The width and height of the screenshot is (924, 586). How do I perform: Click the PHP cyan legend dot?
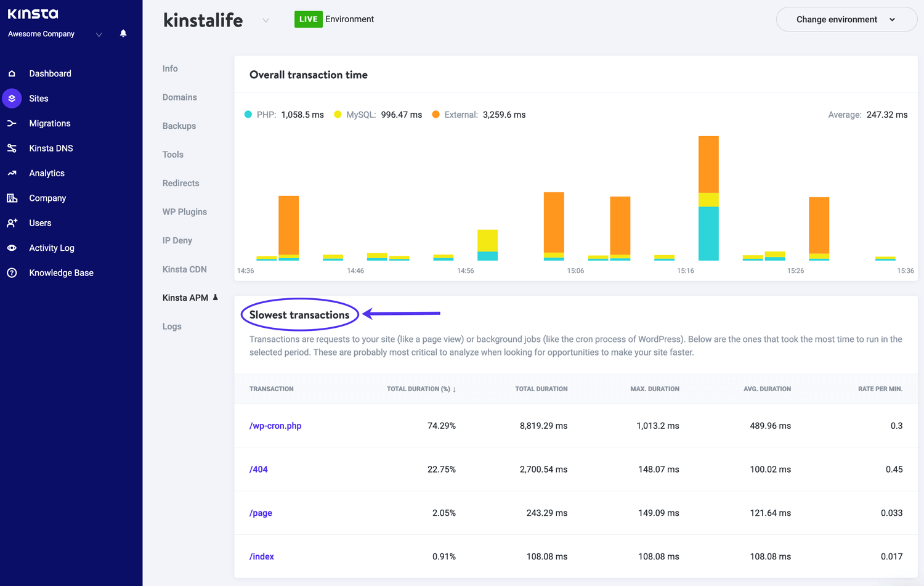click(x=248, y=115)
